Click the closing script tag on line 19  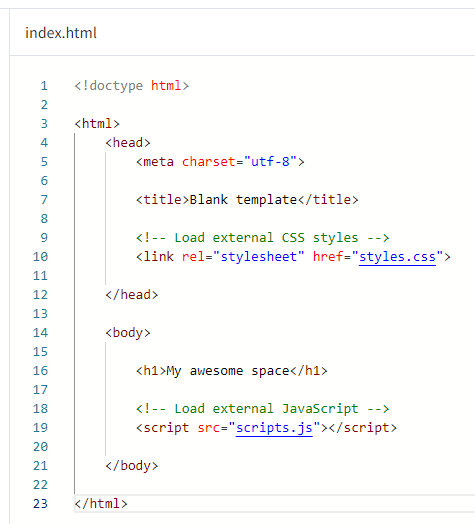point(363,428)
